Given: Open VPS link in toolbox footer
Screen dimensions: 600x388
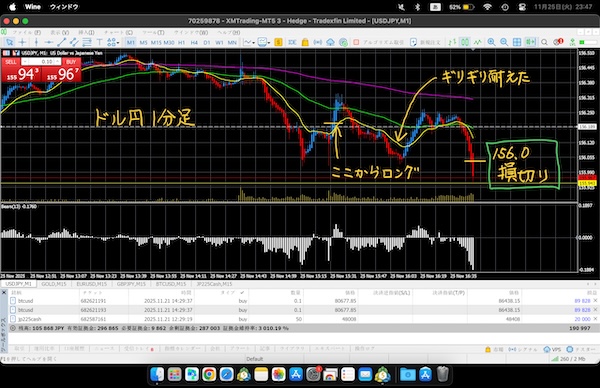Looking at the screenshot, I should point(552,349).
